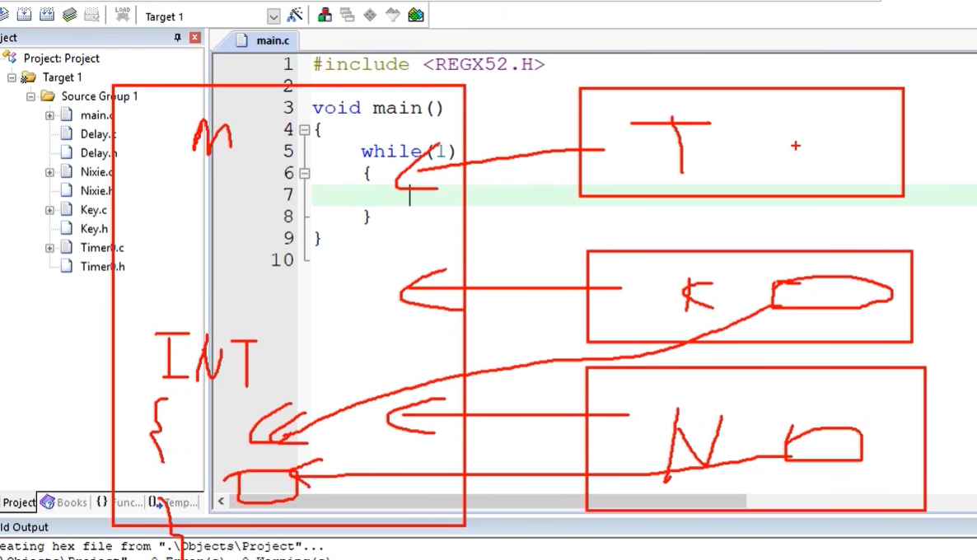Select Key.h in the project tree

(x=94, y=229)
